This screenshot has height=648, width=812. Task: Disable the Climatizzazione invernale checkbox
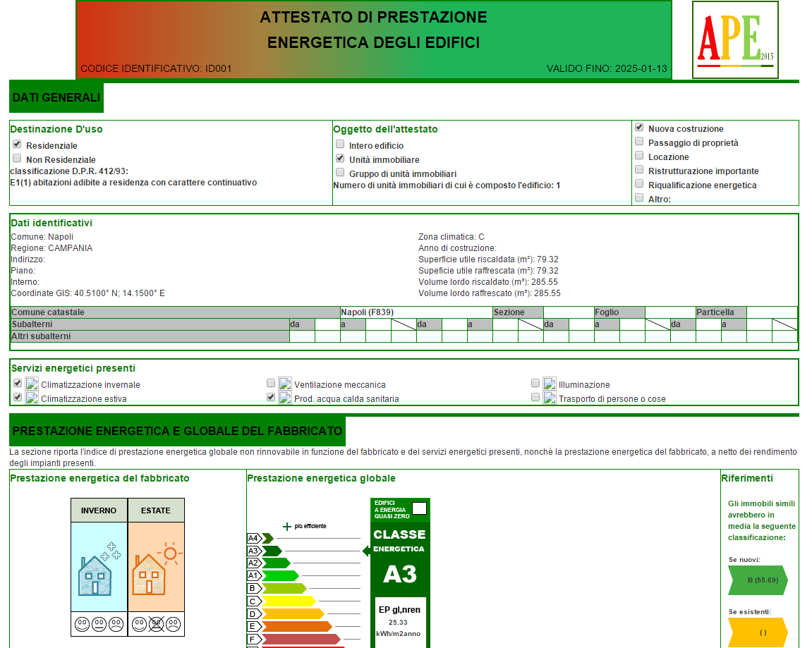(x=18, y=383)
